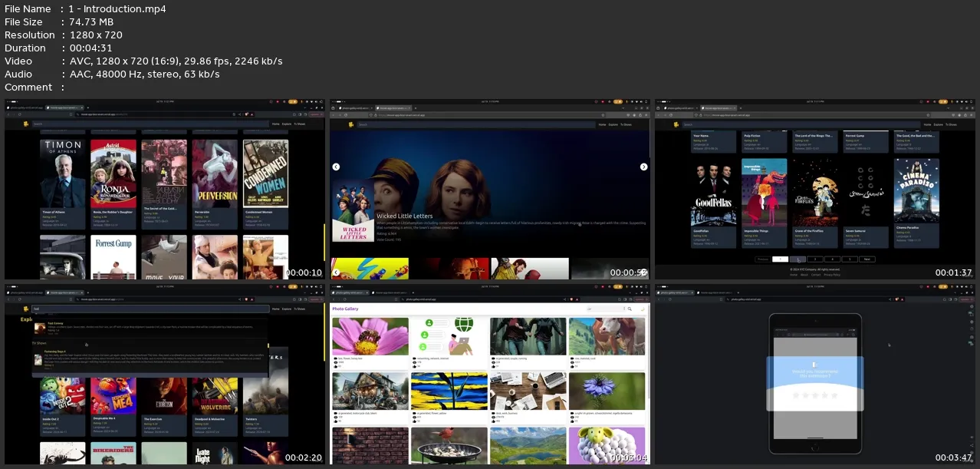The height and width of the screenshot is (469, 980).
Task: Go to page 1 in the pagination
Action: 781,259
